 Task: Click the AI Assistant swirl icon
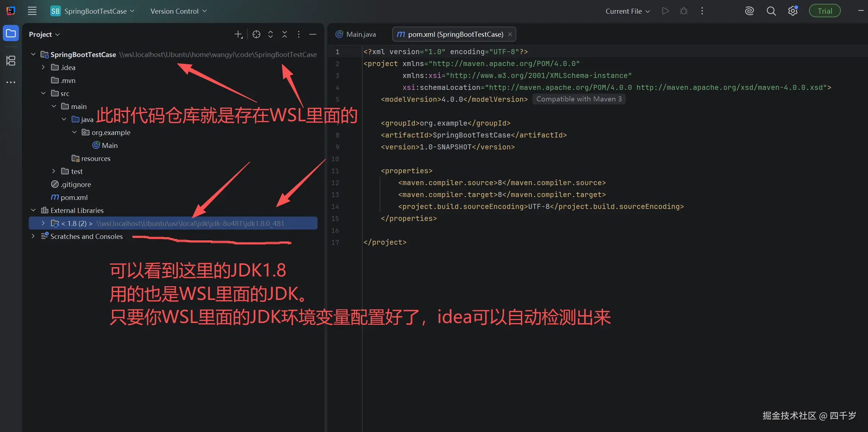point(749,11)
